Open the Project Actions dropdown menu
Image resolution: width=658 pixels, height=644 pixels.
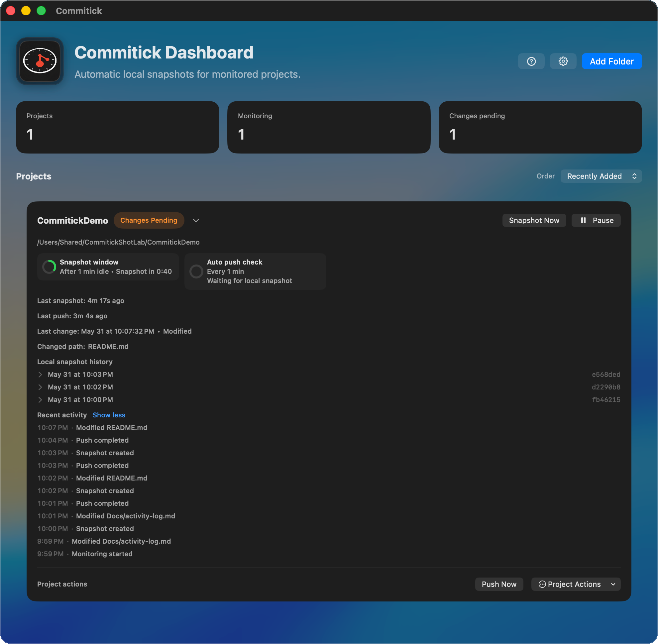click(576, 584)
